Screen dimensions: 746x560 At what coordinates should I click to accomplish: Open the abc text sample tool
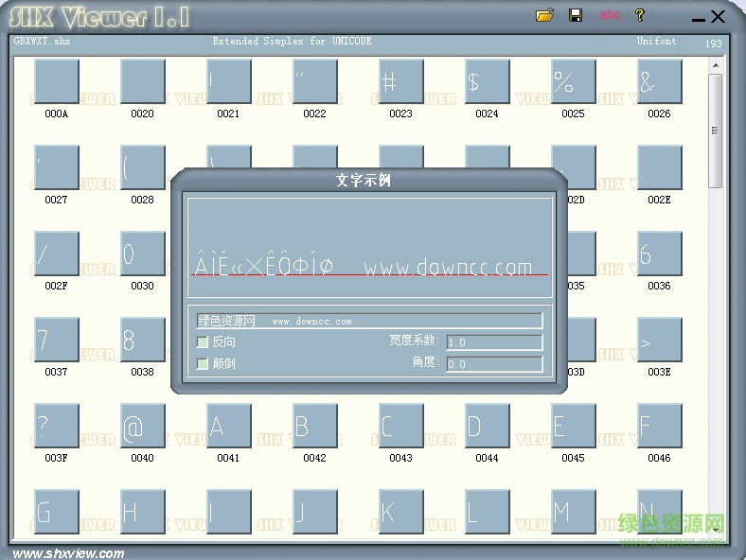(610, 15)
